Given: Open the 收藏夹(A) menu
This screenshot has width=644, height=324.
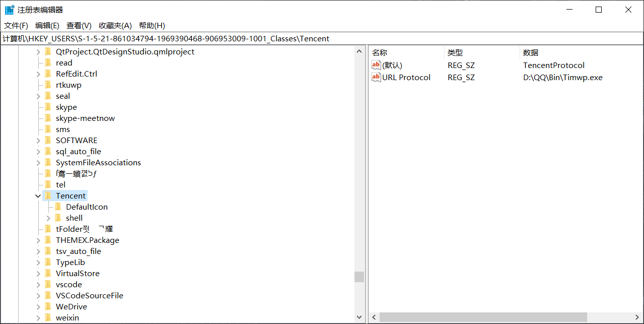Looking at the screenshot, I should point(115,25).
